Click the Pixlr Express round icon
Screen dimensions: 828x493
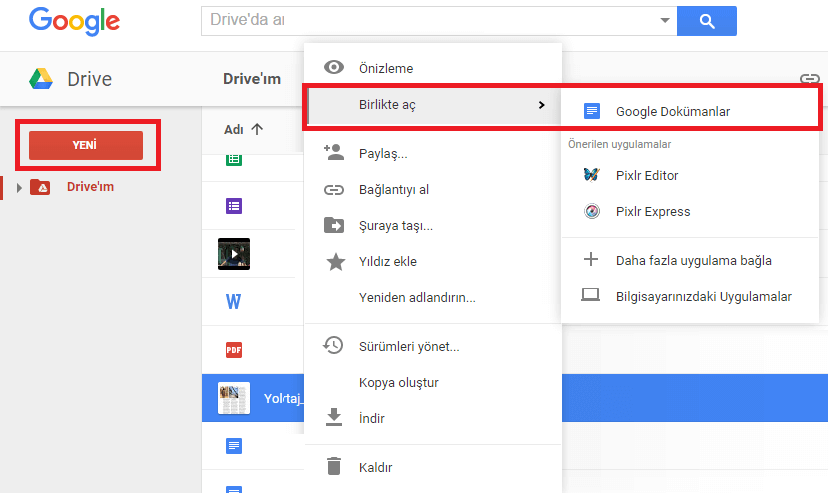coord(592,211)
